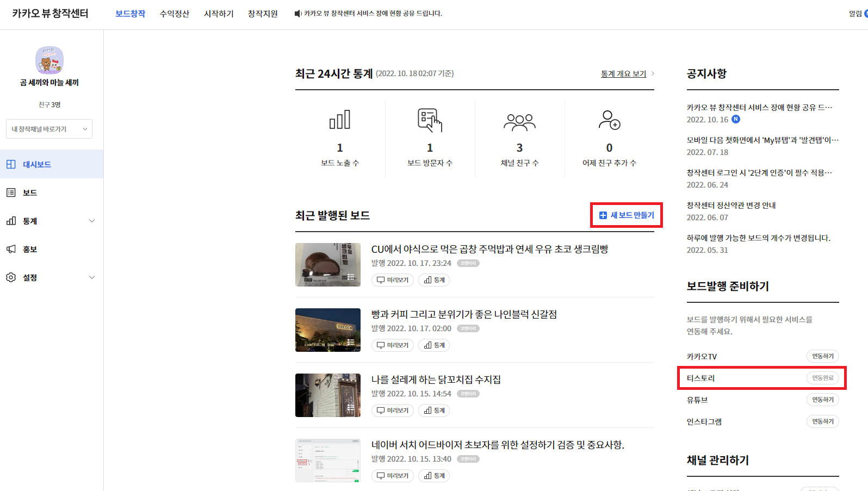Screen dimensions: 868x491
Task: Preview the 닭꼬치집 수지집 board
Action: [393, 411]
